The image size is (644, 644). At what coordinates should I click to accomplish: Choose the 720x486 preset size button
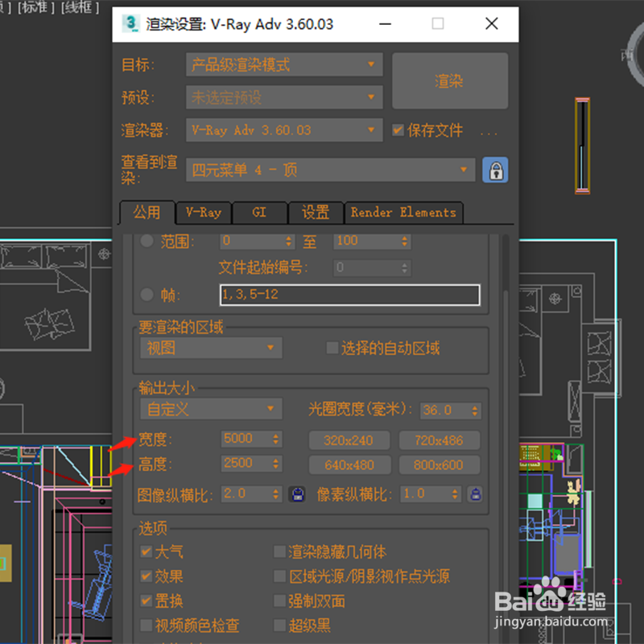click(x=439, y=440)
